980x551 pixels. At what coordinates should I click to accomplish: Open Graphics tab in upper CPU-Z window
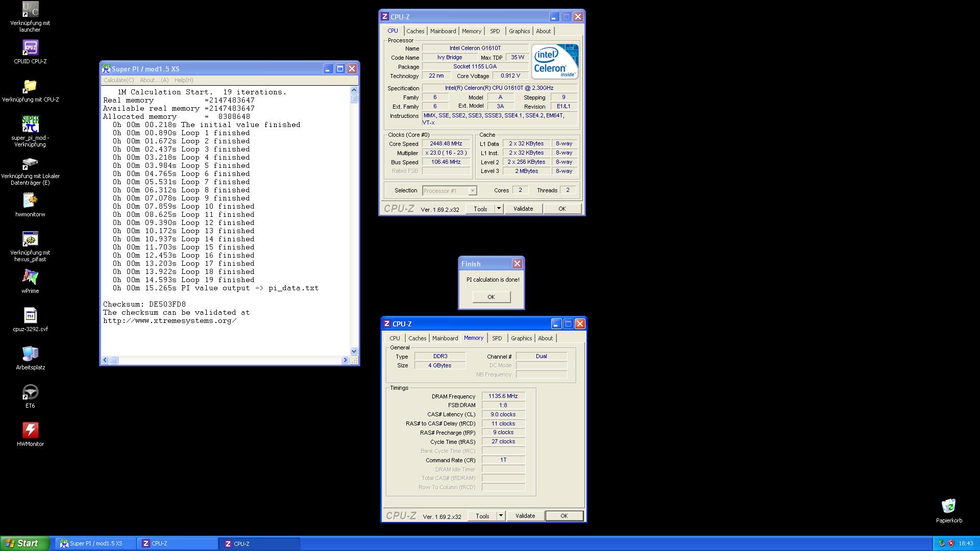tap(520, 31)
